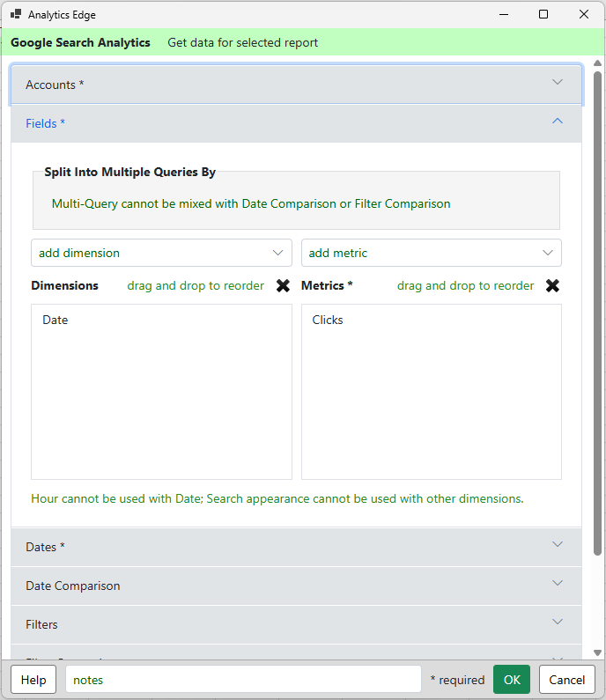Screen dimensions: 606x700
Task: Click the Google Search Analytics heading
Action: 80,43
